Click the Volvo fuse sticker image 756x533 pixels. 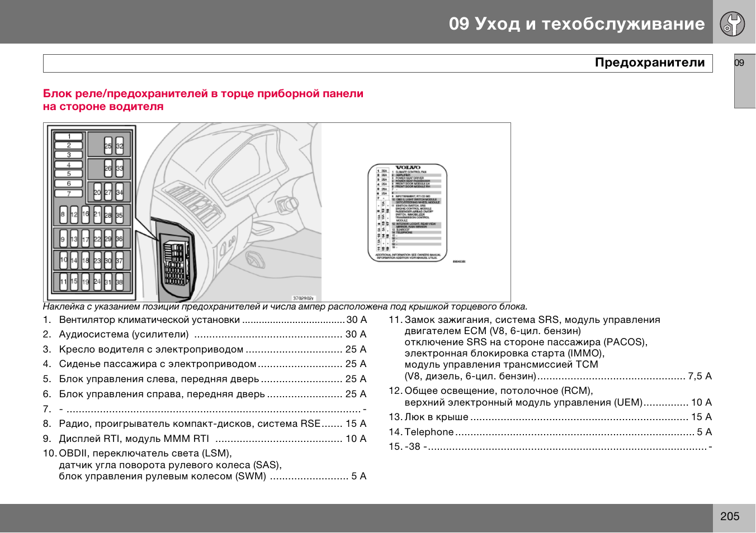(x=408, y=212)
